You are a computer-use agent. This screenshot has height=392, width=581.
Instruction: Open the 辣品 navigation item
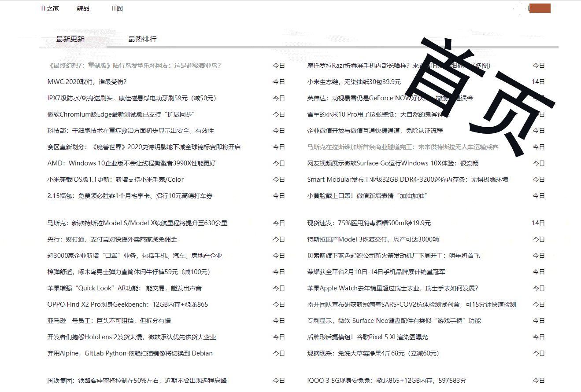pyautogui.click(x=83, y=8)
